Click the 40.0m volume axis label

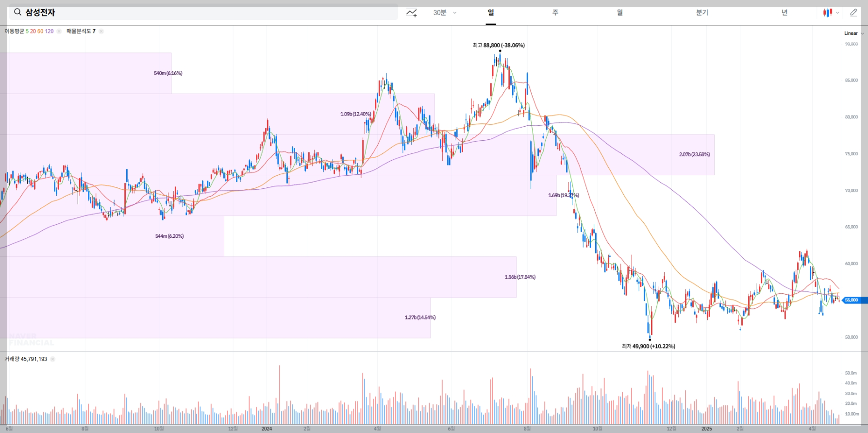tap(851, 383)
